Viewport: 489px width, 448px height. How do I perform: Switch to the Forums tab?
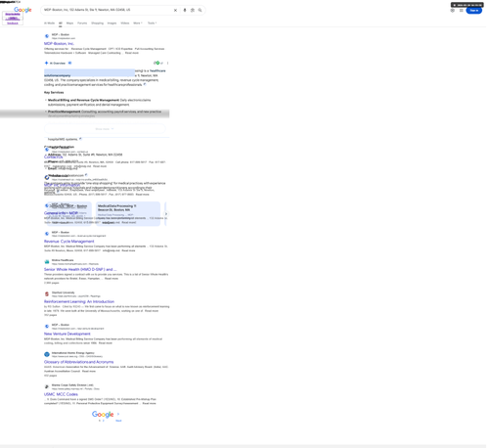82,23
